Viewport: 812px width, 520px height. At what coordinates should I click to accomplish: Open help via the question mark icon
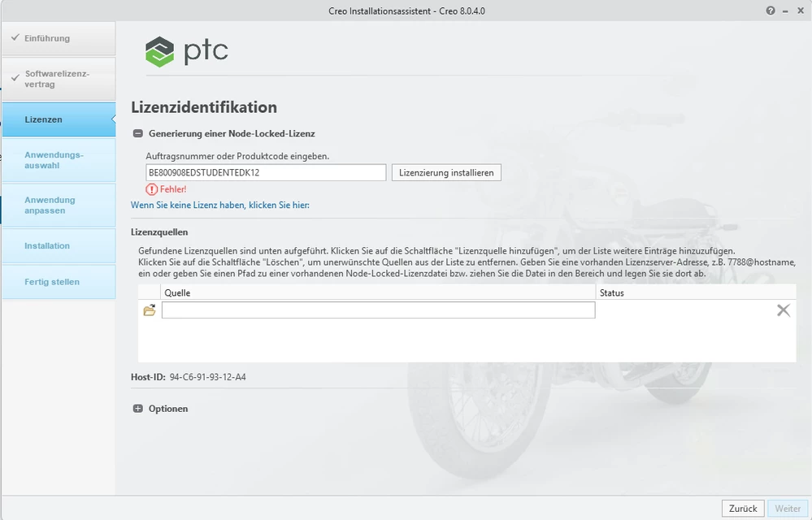[771, 11]
